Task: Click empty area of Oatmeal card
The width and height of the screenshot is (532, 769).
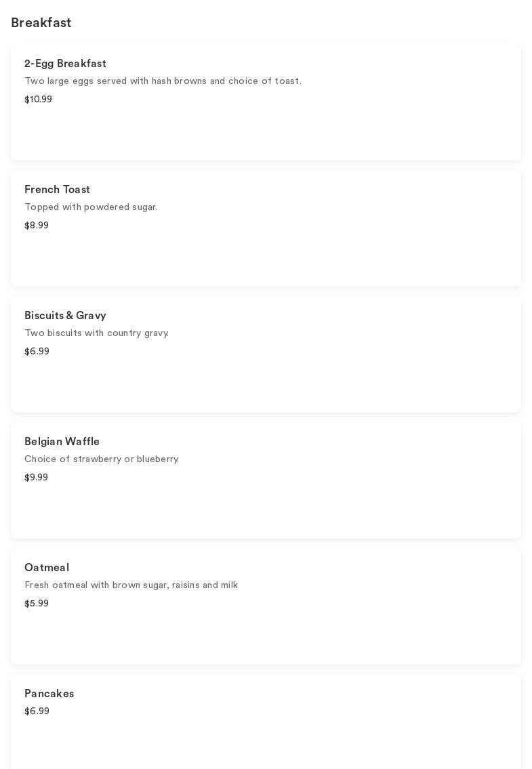Action: (x=339, y=636)
